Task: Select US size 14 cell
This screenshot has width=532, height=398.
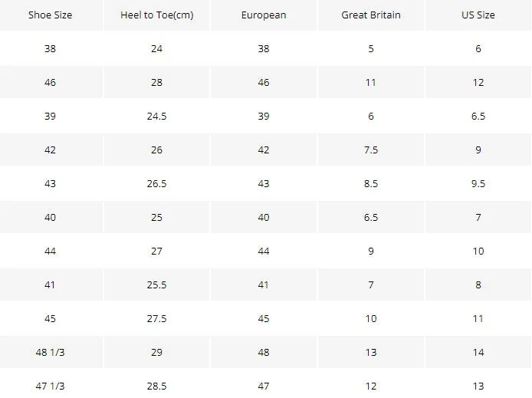Action: coord(478,352)
